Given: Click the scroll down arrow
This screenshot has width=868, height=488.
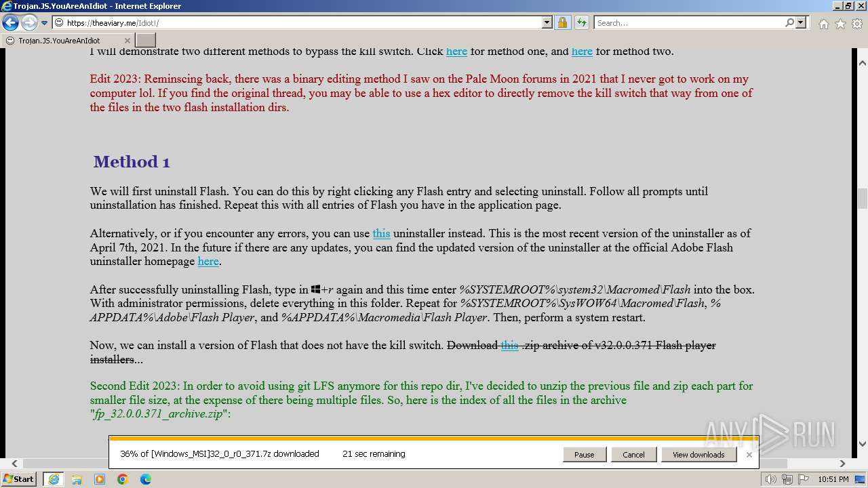Looking at the screenshot, I should point(862,444).
